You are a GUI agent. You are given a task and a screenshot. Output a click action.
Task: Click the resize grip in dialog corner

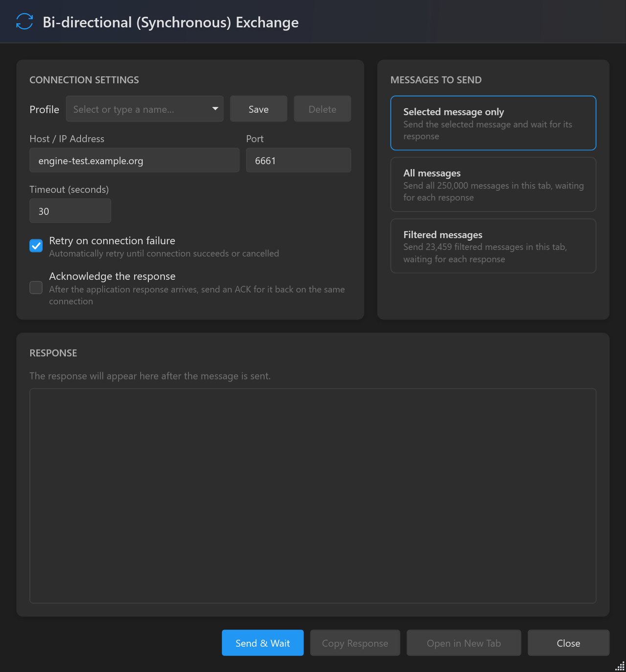tap(620, 666)
